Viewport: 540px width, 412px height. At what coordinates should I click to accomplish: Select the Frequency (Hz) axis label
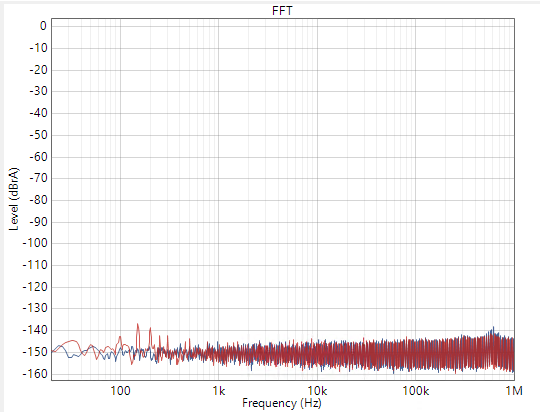282,403
